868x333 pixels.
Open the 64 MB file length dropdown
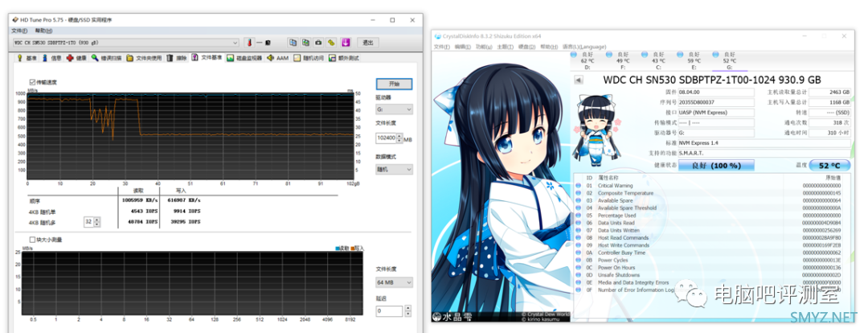tap(394, 282)
